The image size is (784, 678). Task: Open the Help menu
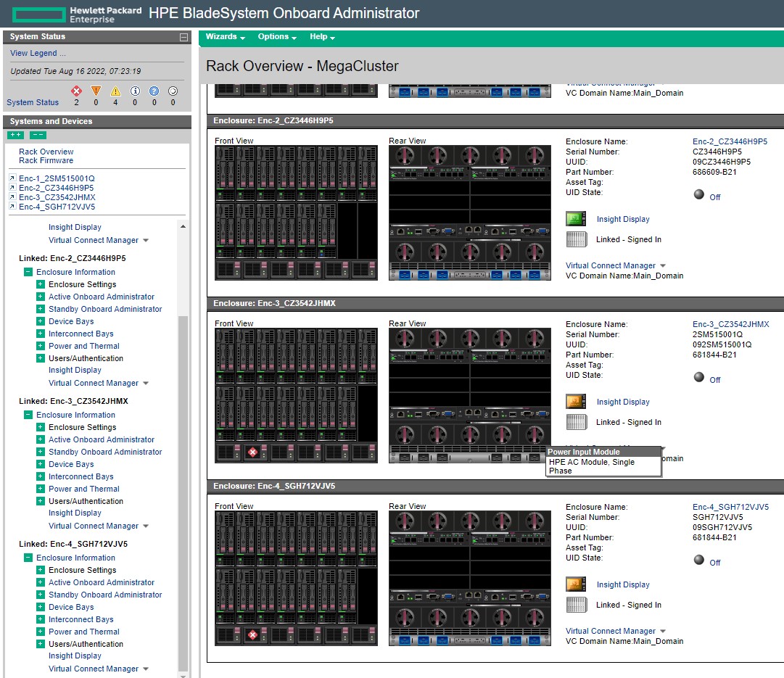(x=322, y=37)
